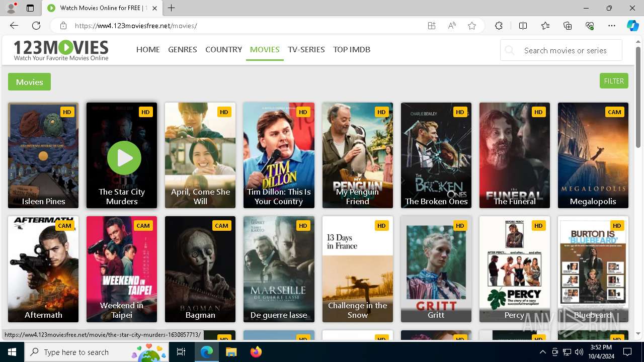The width and height of the screenshot is (644, 362).
Task: Open Edge Settings and more menu
Action: click(x=612, y=26)
